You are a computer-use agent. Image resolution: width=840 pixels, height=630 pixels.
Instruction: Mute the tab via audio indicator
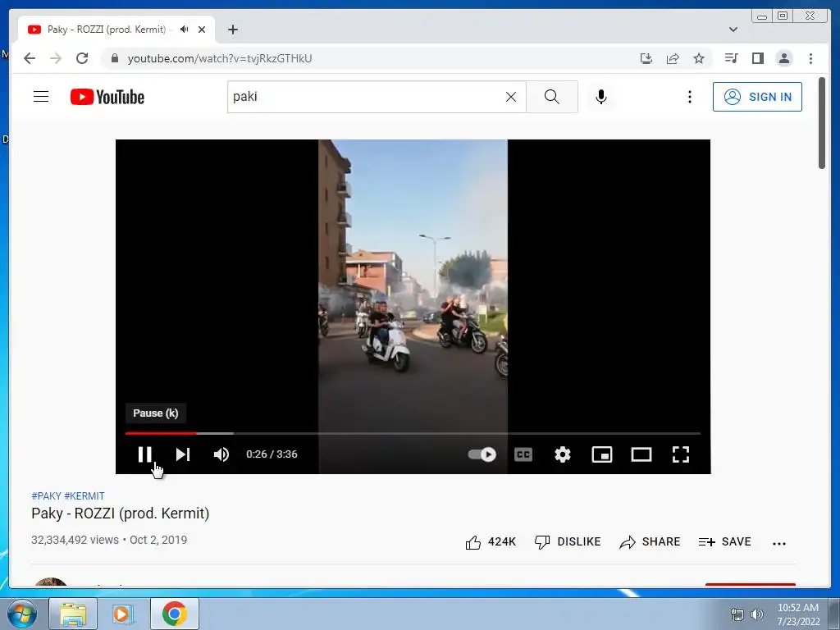[185, 30]
